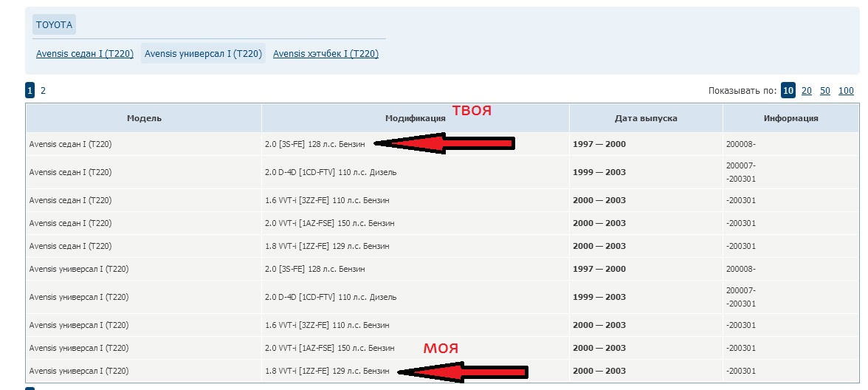Select универсал 1.8 VVT-i [1ZZ-FE] 129 л.с.
This screenshot has width=868, height=390.
point(327,371)
